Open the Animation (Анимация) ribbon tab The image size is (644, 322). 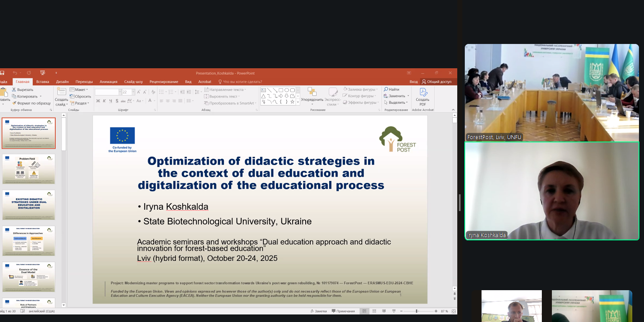pyautogui.click(x=108, y=82)
